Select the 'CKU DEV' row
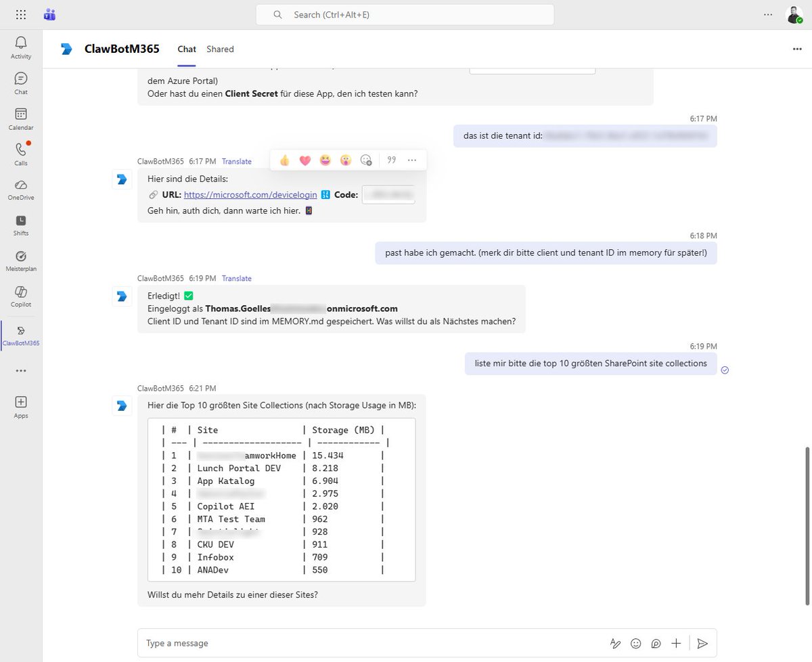The image size is (812, 662). coord(273,544)
